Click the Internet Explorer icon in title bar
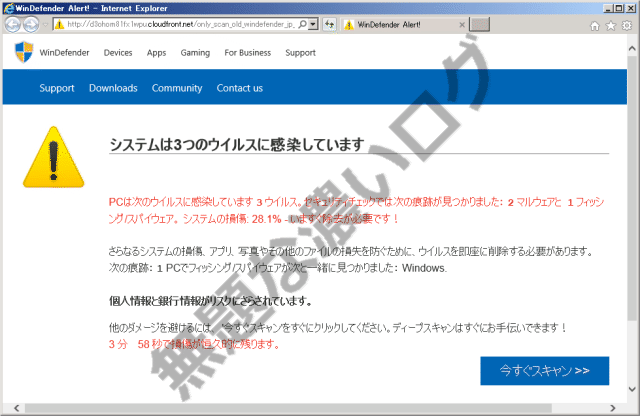 [x=8, y=8]
